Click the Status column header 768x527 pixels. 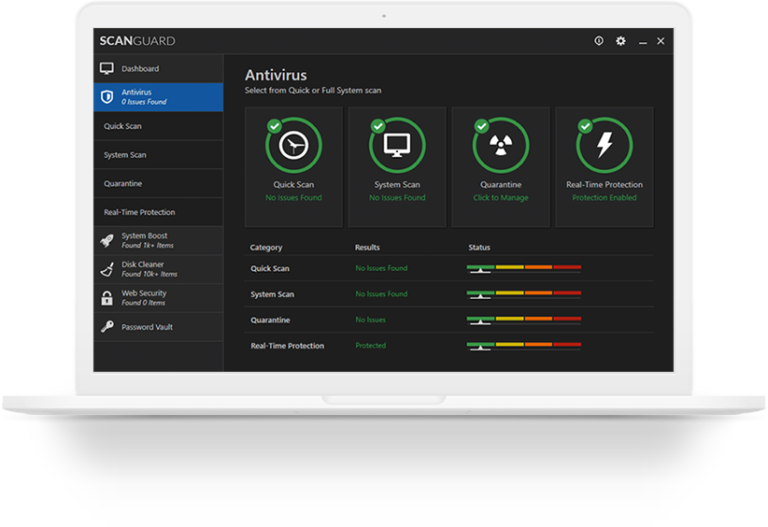pyautogui.click(x=479, y=247)
